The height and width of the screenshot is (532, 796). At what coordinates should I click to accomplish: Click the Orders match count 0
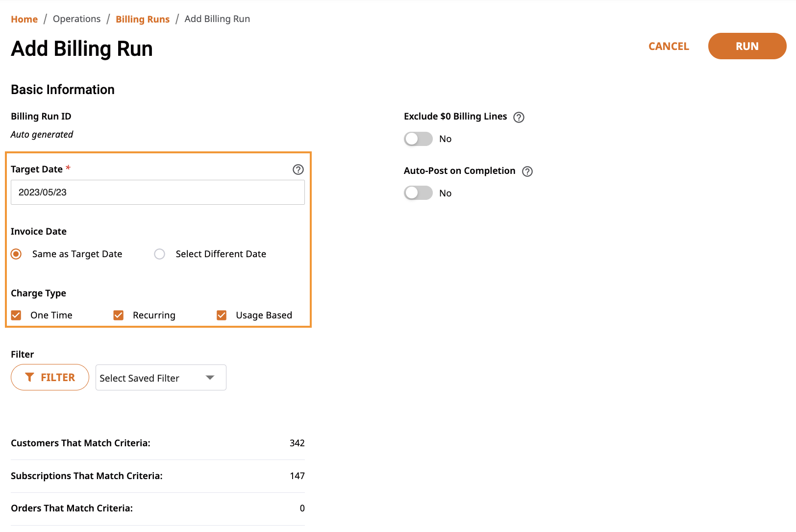click(x=302, y=508)
